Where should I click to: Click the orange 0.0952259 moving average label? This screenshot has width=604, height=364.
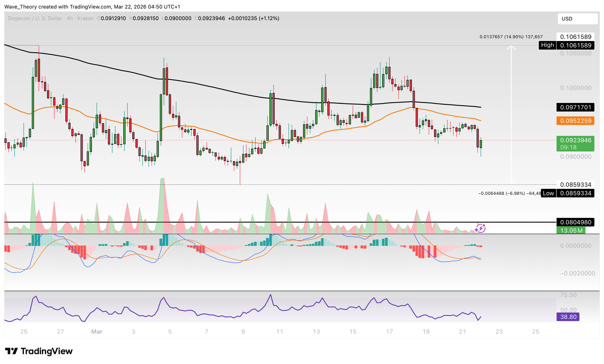pos(575,121)
